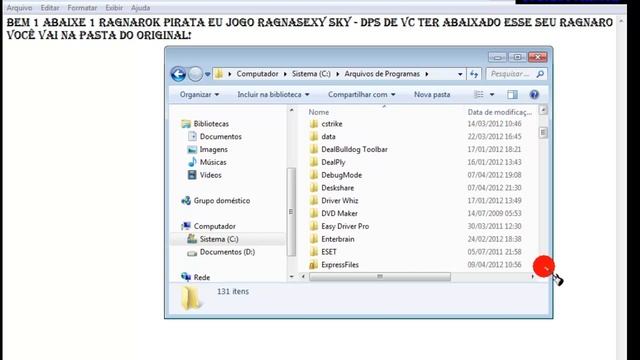Open Vídeos library in navigation pane
Screen dimensions: 640x360
point(211,175)
